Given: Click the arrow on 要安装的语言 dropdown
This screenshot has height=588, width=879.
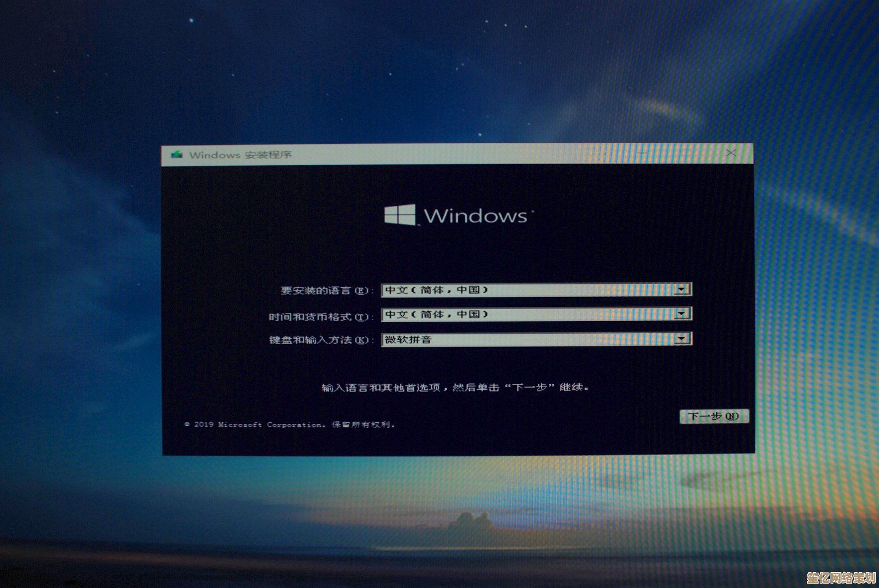Looking at the screenshot, I should point(682,289).
